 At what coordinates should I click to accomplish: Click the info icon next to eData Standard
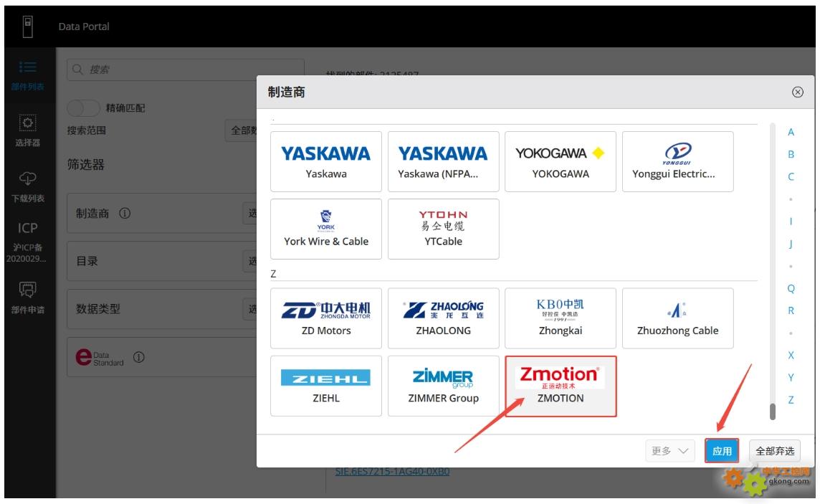138,357
